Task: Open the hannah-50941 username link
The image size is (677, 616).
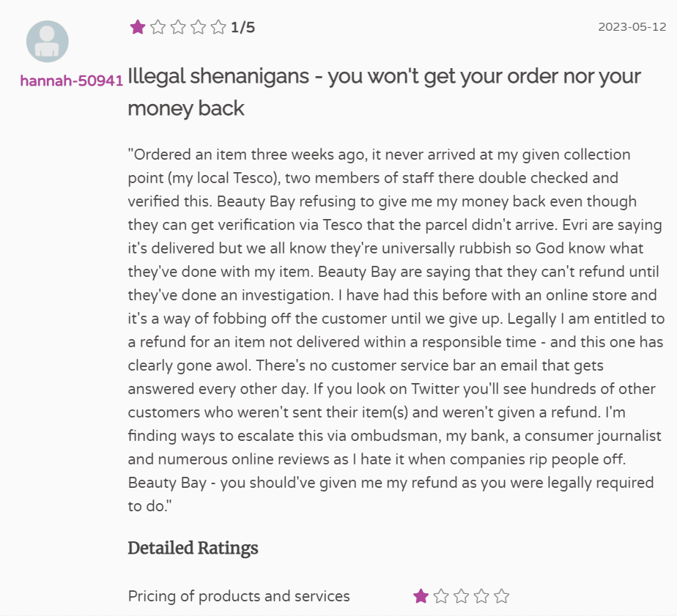Action: coord(71,81)
